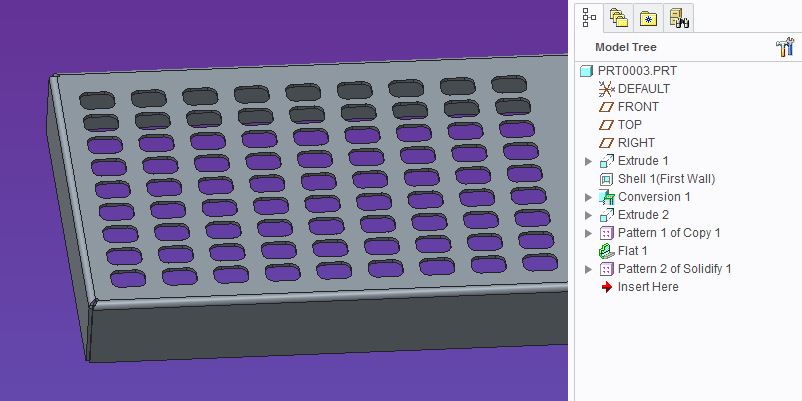Click the Pattern 1 of Copy 1 icon
Viewport: 802px width, 401px height.
pyautogui.click(x=607, y=233)
